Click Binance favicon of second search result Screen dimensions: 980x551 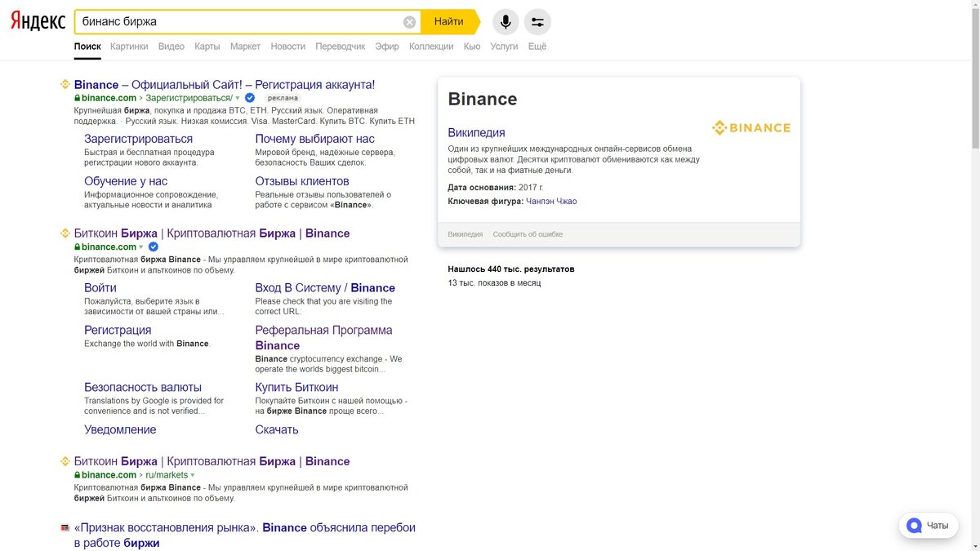(x=65, y=233)
